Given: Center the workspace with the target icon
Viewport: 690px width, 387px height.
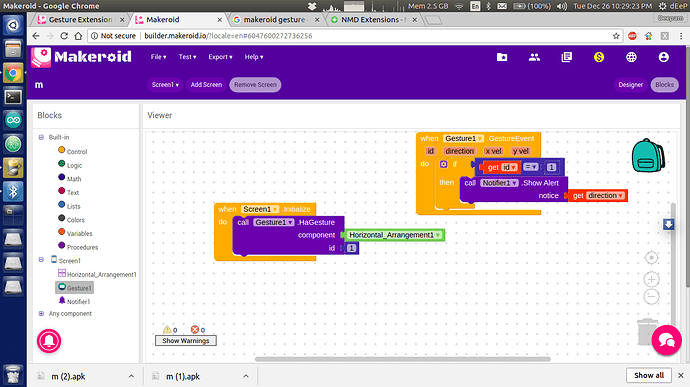Looking at the screenshot, I should (651, 258).
